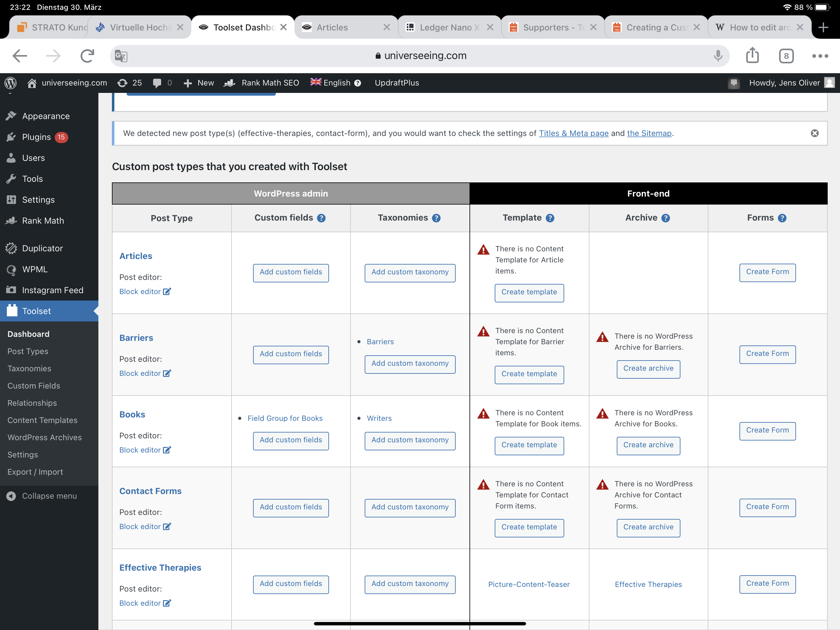840x630 pixels.
Task: Open the share sheet icon
Action: 752,55
